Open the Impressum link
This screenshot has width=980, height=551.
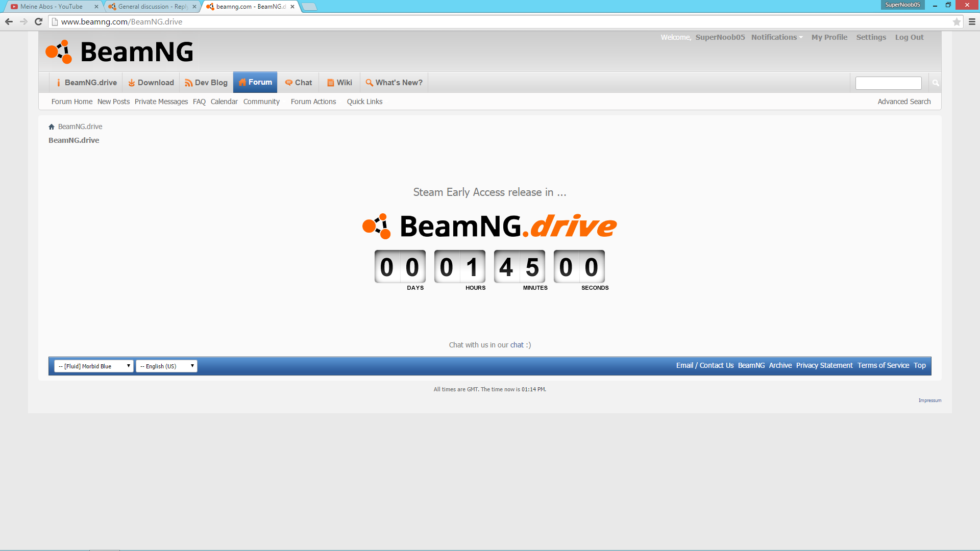tap(930, 400)
